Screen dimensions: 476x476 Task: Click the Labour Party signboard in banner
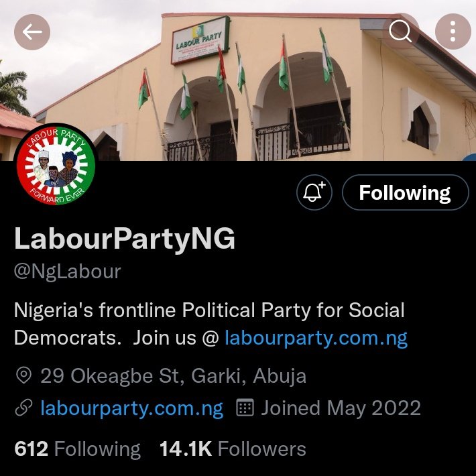[200, 40]
